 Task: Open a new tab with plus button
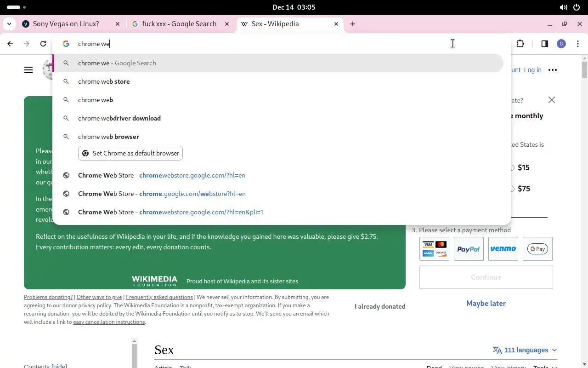click(x=353, y=24)
